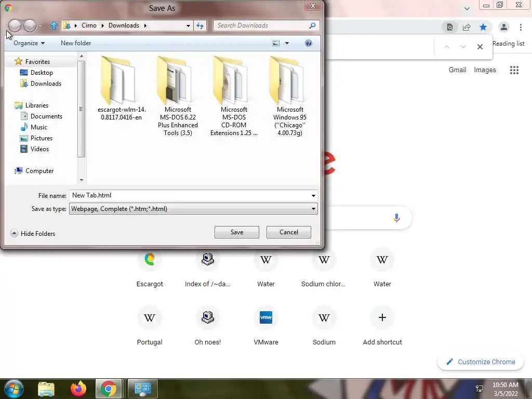The width and height of the screenshot is (532, 399).
Task: Open the Chrome three-dot menu
Action: point(521,27)
